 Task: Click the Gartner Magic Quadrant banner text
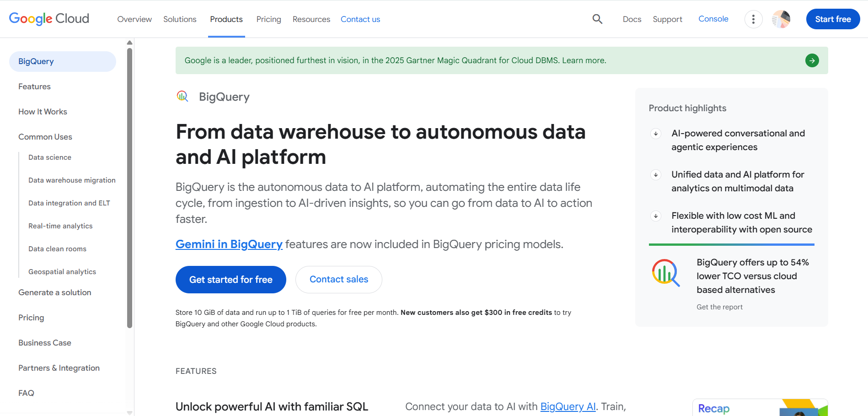tap(395, 60)
